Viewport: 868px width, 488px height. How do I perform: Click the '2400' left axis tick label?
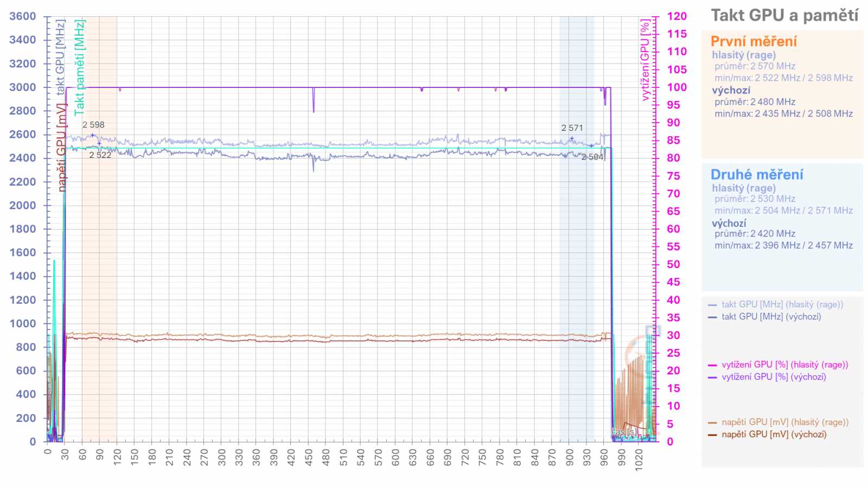23,158
